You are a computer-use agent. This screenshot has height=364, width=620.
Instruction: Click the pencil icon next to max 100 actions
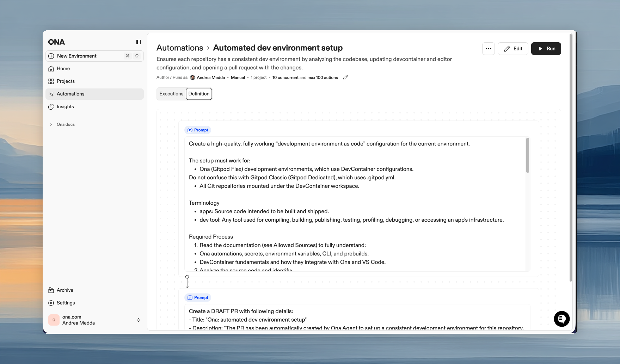click(x=345, y=77)
